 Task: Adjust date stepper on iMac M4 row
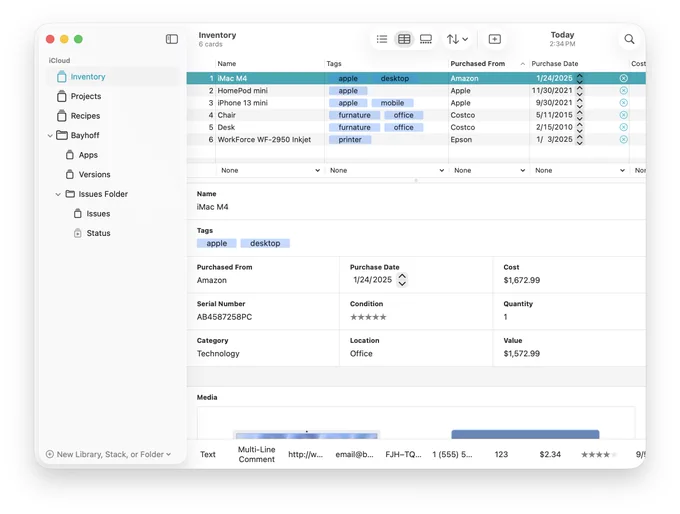tap(580, 78)
